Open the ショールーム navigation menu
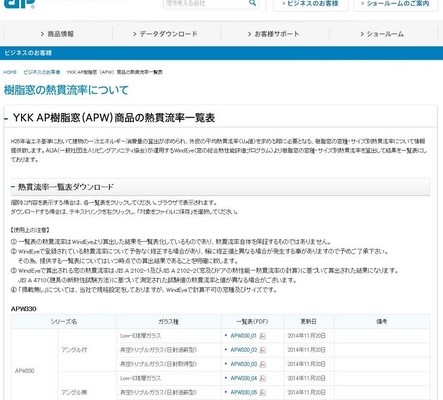 383,34
